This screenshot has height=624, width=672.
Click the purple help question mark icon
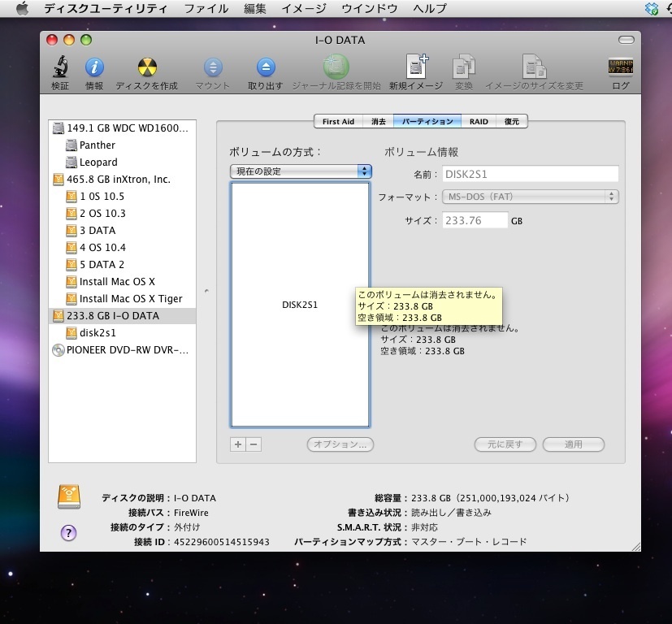(x=69, y=533)
